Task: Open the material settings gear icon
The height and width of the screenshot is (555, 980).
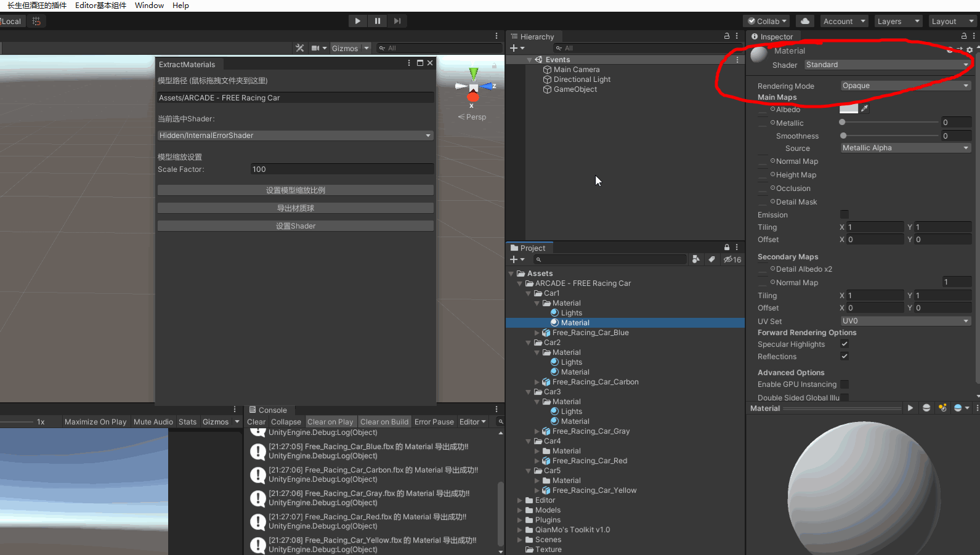Action: 970,50
